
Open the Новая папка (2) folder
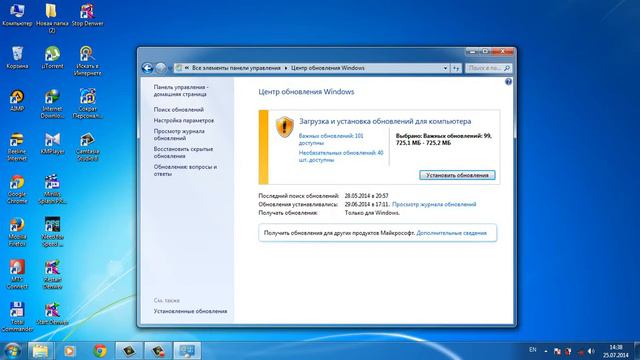click(52, 18)
